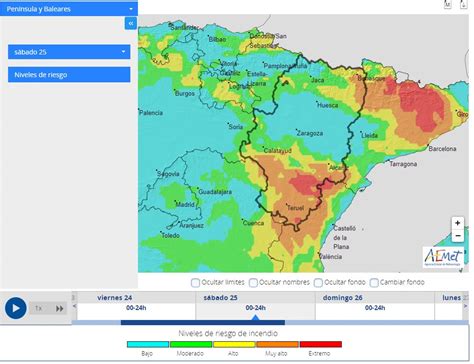
Task: Click the Aranjuez label on map
Action: click(192, 226)
